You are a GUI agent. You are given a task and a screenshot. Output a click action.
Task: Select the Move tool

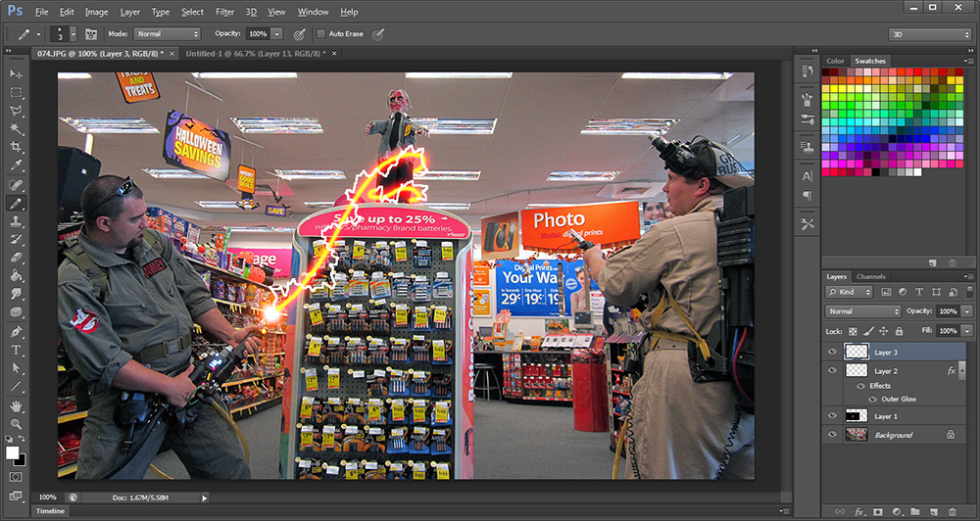point(16,73)
